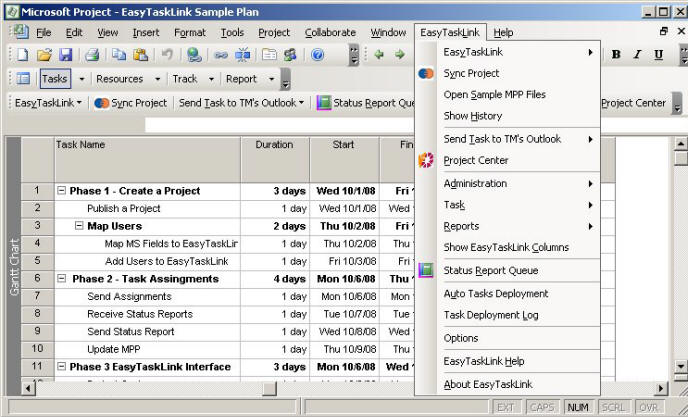Click the Status Report Queue toolbar icon
The image size is (688, 417).
click(324, 103)
